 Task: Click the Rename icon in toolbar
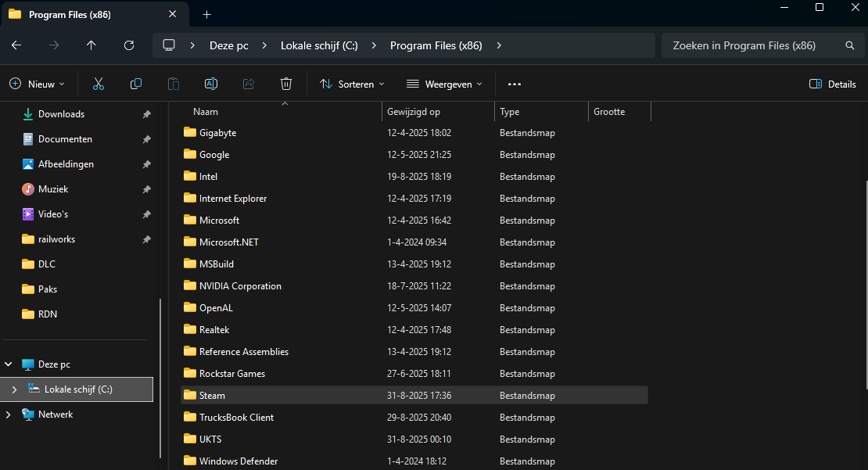point(211,84)
